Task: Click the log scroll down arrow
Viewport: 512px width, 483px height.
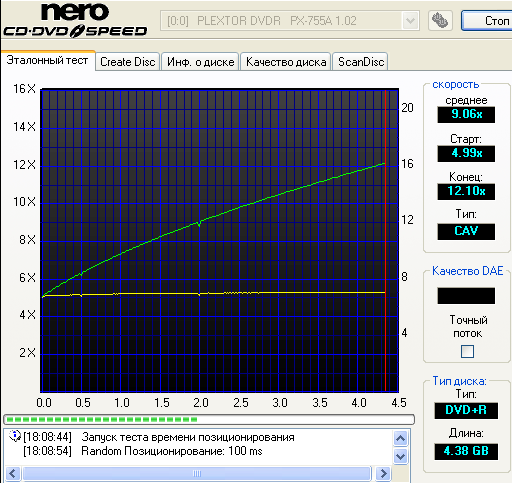Action: click(x=400, y=456)
